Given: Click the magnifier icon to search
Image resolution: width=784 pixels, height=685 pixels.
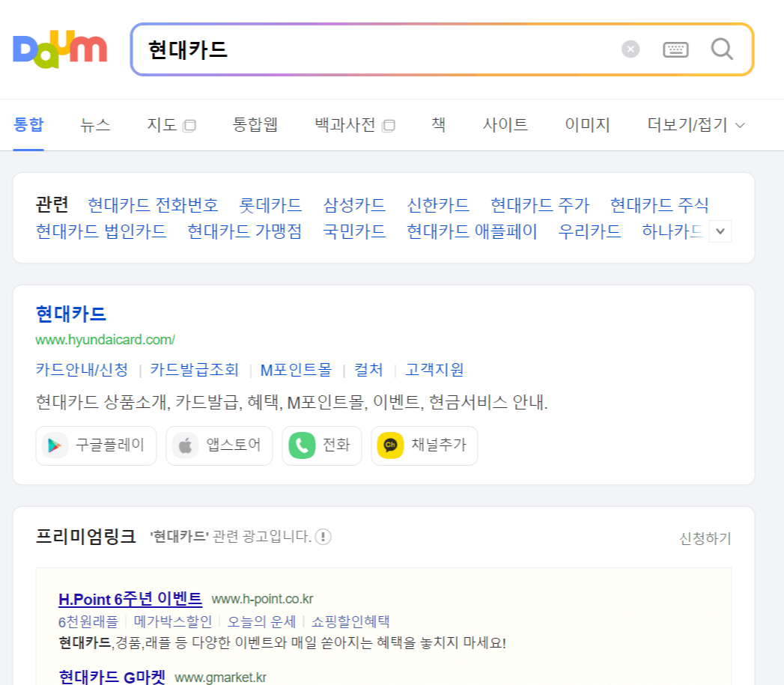Looking at the screenshot, I should 721,49.
